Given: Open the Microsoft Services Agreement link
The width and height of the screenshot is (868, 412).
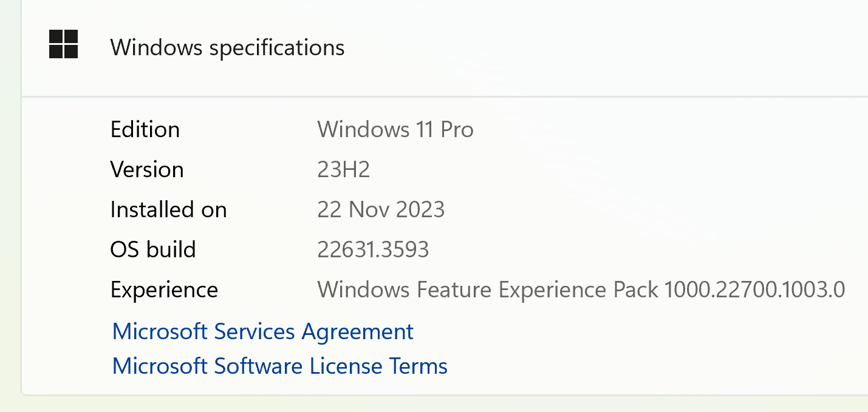Looking at the screenshot, I should coord(262,331).
